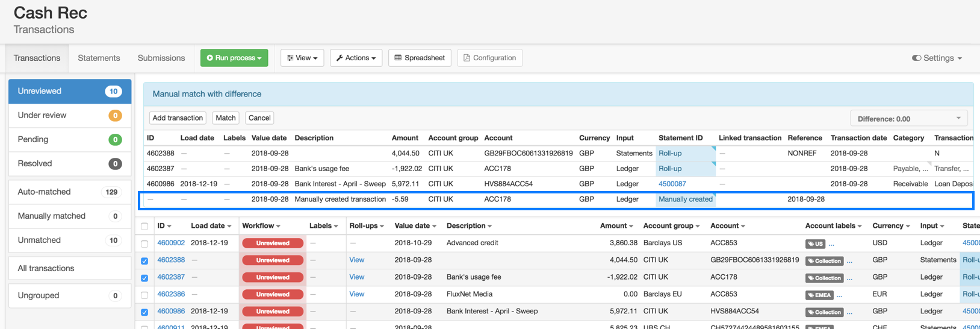Image resolution: width=980 pixels, height=329 pixels.
Task: Click the Auto-matched count badge 129
Action: [x=111, y=192]
